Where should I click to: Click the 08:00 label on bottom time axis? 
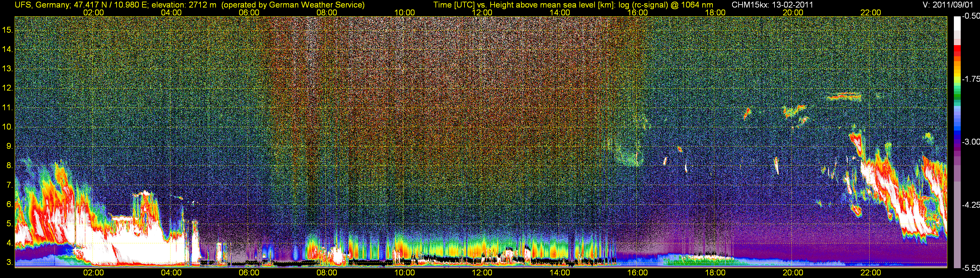pos(327,273)
